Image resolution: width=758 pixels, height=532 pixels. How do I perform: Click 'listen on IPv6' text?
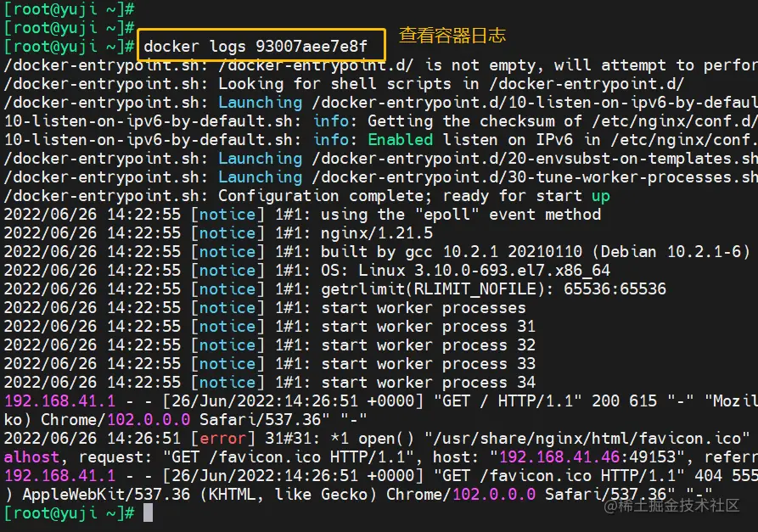pos(508,140)
